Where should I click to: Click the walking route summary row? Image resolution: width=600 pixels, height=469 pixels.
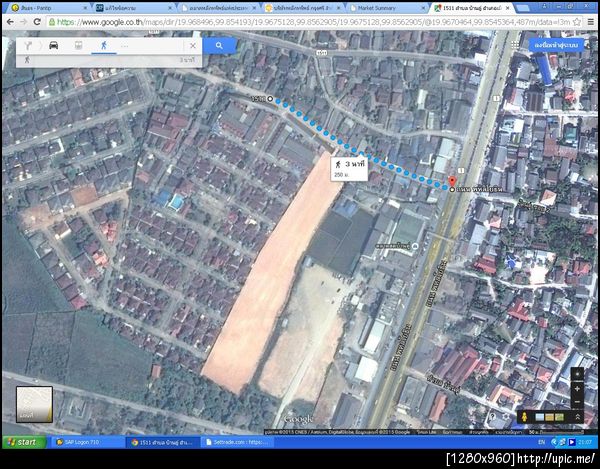pos(109,60)
